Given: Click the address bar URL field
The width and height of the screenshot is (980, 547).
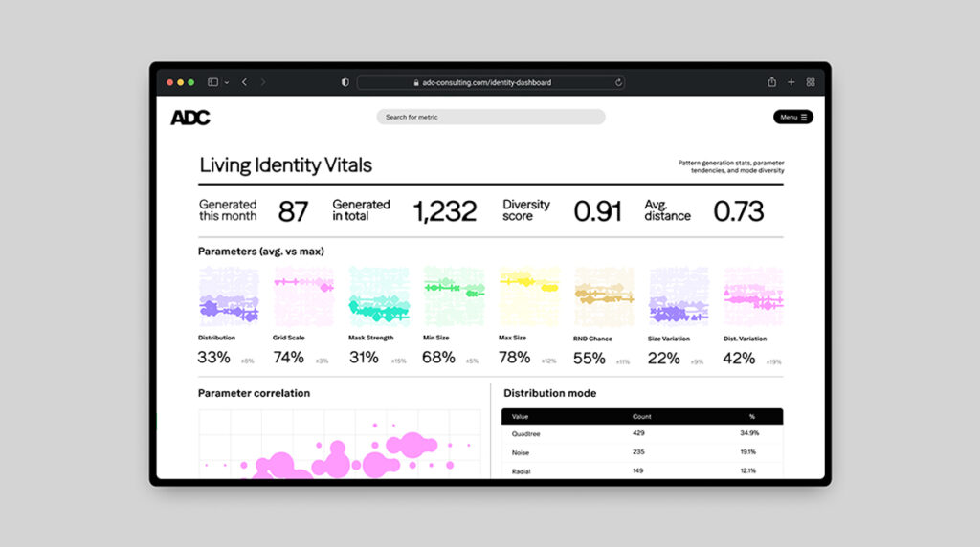Looking at the screenshot, I should click(x=486, y=82).
